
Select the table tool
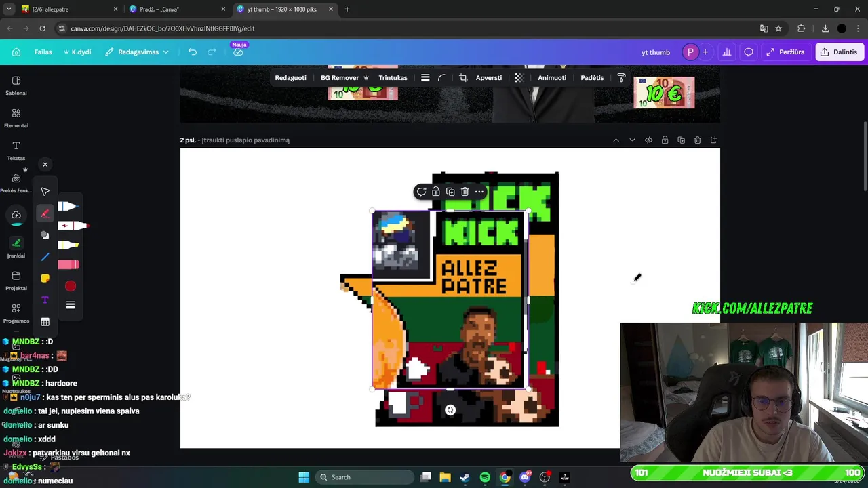coord(45,322)
